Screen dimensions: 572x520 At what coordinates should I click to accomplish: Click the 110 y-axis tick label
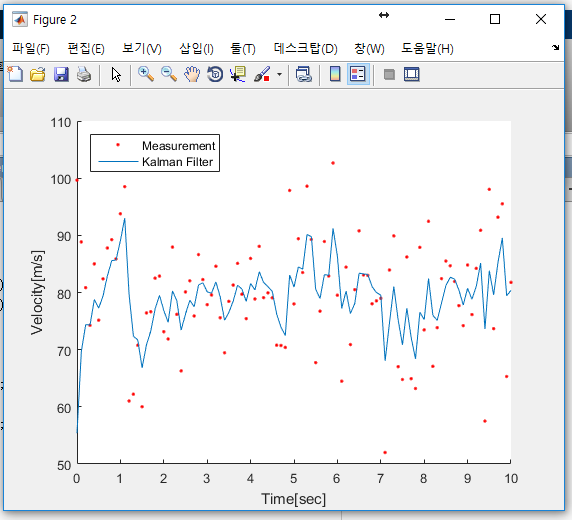61,123
